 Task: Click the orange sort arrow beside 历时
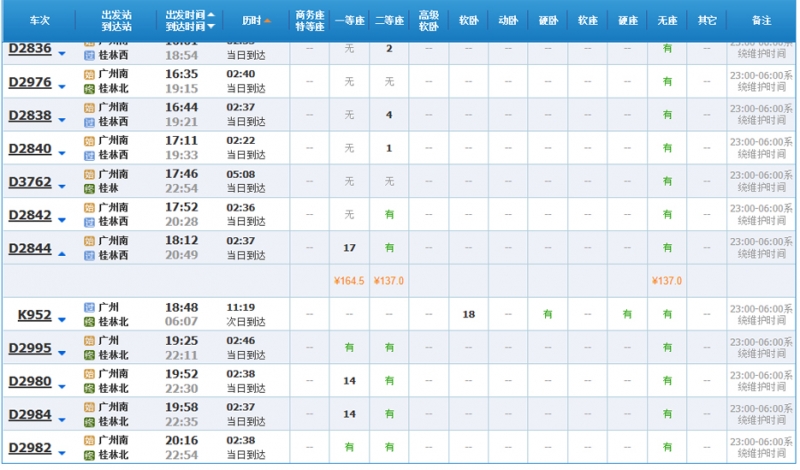click(267, 21)
